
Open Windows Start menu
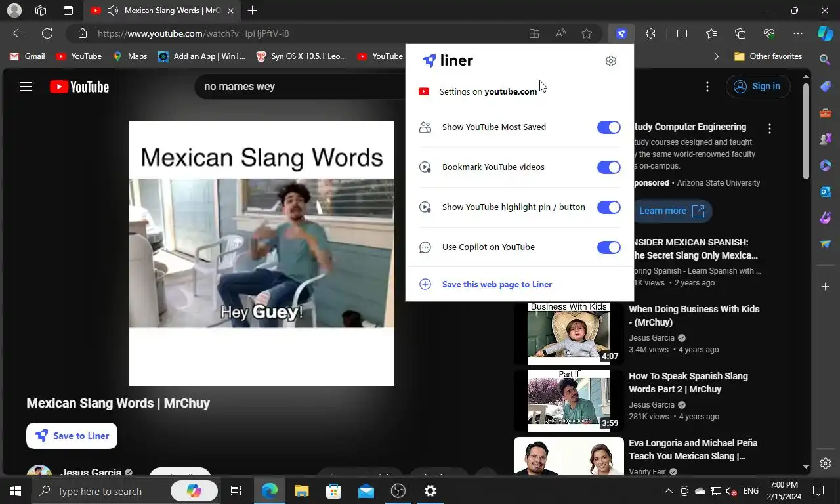click(x=15, y=491)
